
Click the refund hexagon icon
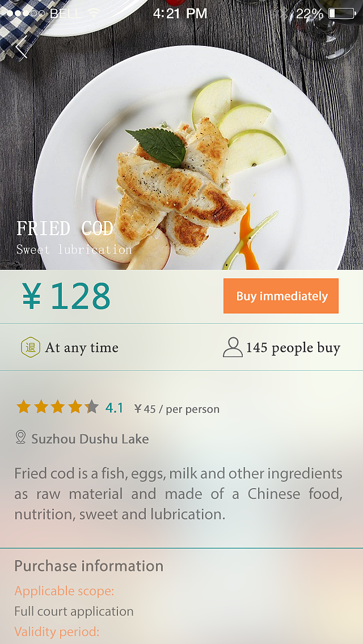point(30,348)
